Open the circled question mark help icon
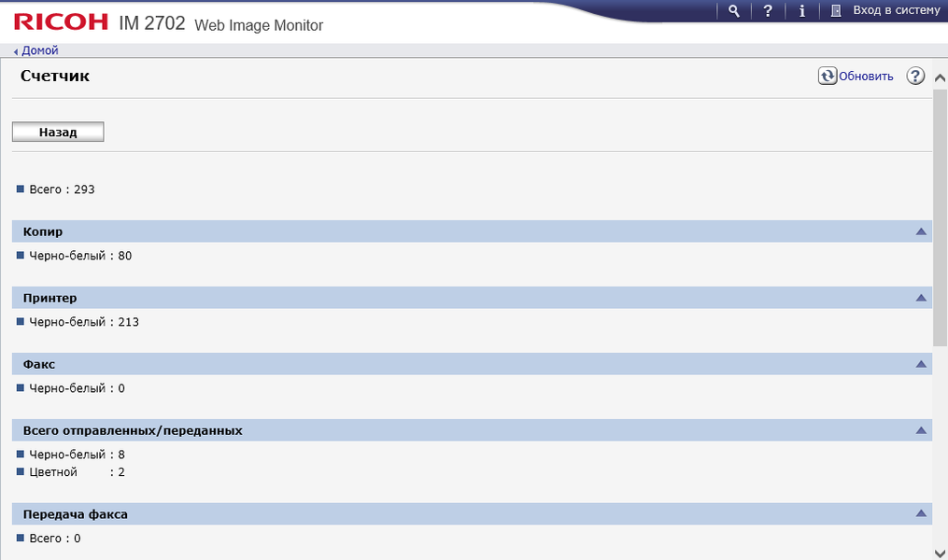 915,77
